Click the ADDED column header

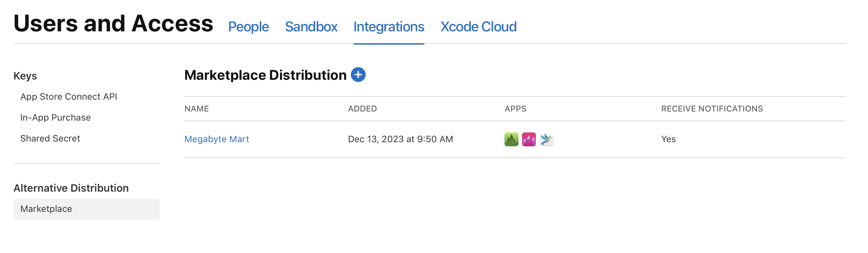tap(362, 109)
